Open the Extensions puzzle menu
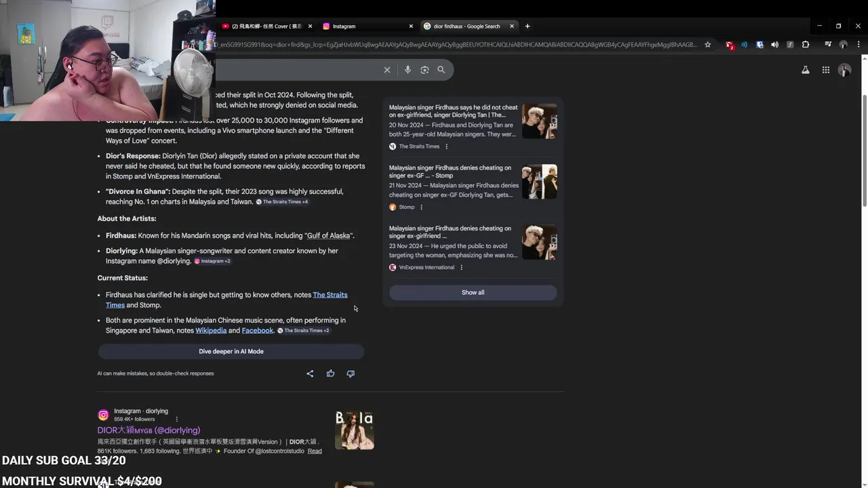Screen dimensions: 868x488 click(x=806, y=45)
